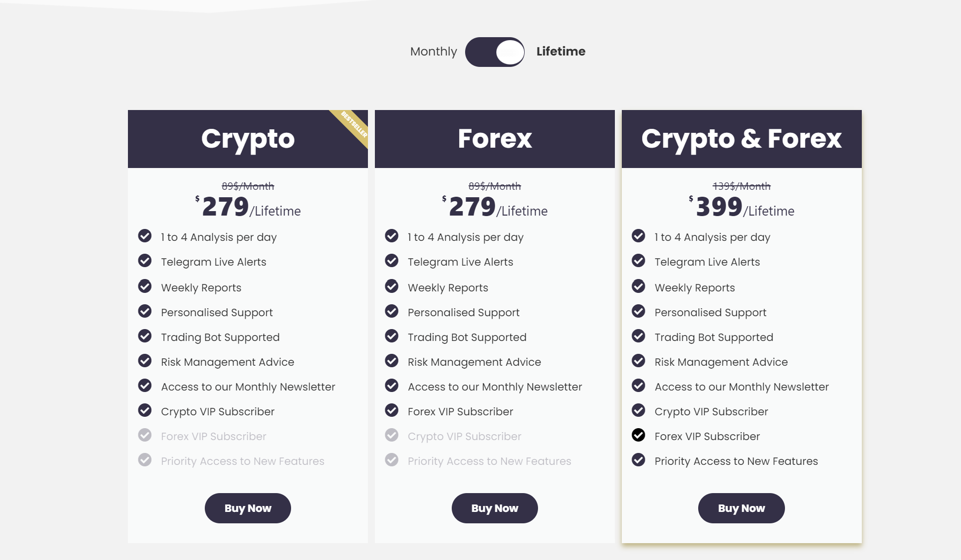The width and height of the screenshot is (961, 560).
Task: Click Buy Now button on Forex plan
Action: [495, 508]
